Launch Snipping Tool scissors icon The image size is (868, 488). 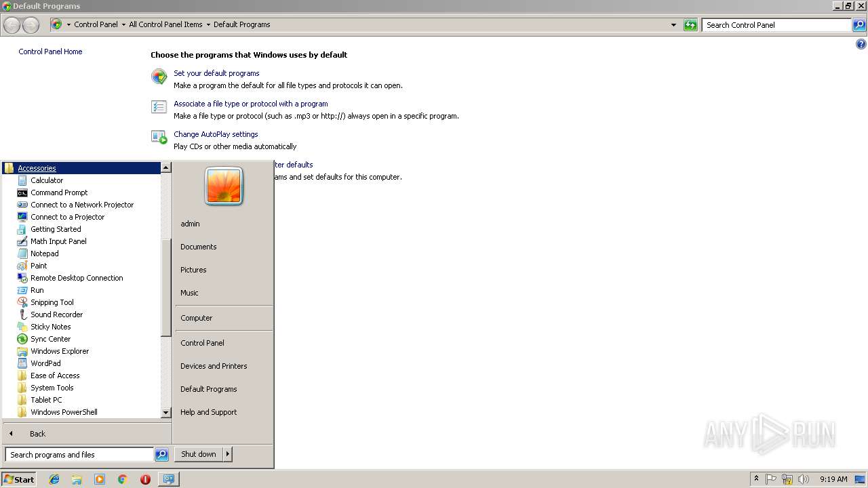[x=22, y=302]
